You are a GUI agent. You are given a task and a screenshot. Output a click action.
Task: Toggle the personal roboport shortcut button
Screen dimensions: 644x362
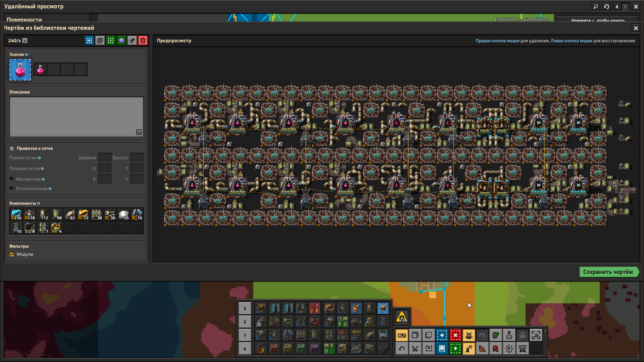[x=469, y=335]
